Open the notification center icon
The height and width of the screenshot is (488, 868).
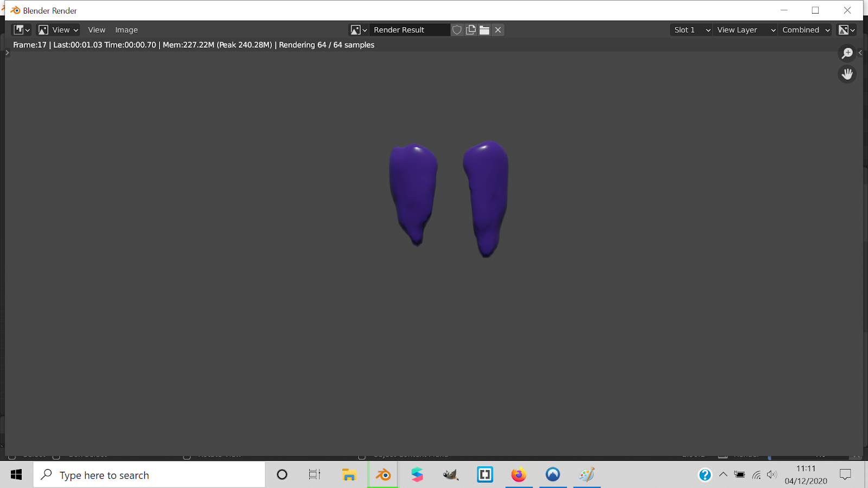(x=845, y=475)
